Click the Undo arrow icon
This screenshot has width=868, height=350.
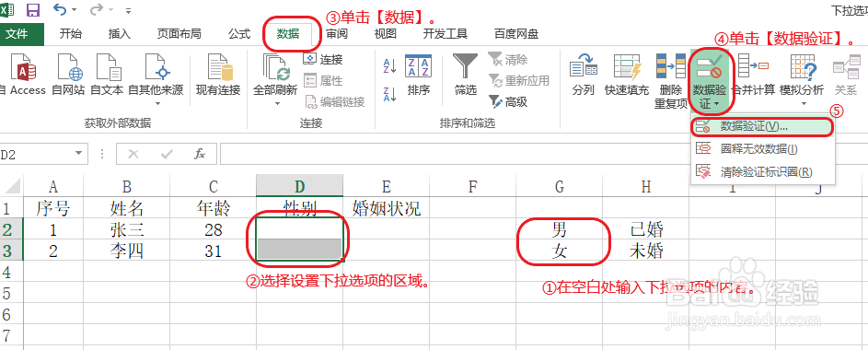point(60,9)
